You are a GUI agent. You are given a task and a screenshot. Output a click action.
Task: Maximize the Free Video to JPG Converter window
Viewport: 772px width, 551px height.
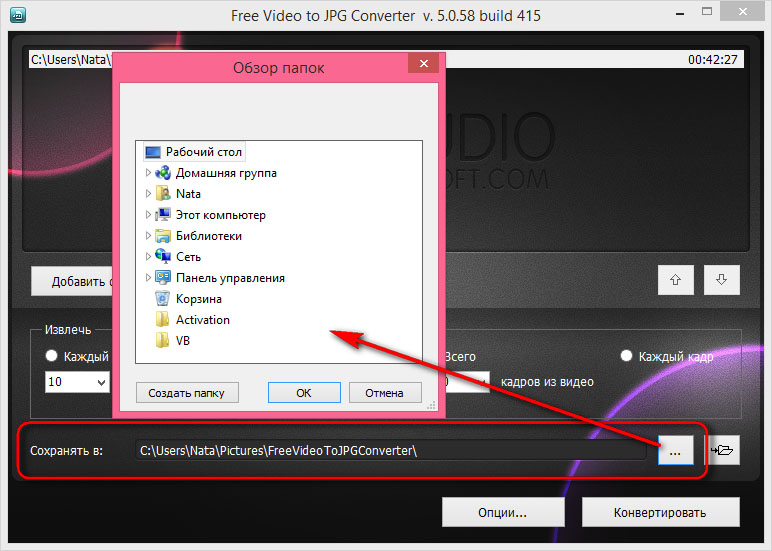point(707,12)
